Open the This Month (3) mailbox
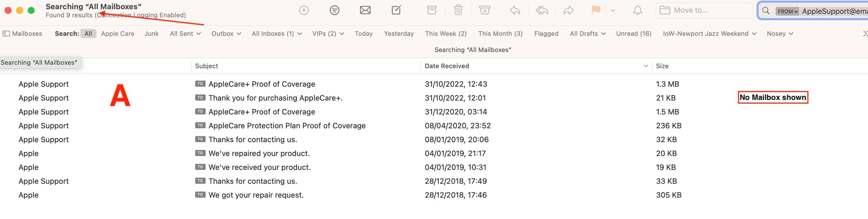Image resolution: width=868 pixels, height=219 pixels. [x=500, y=34]
